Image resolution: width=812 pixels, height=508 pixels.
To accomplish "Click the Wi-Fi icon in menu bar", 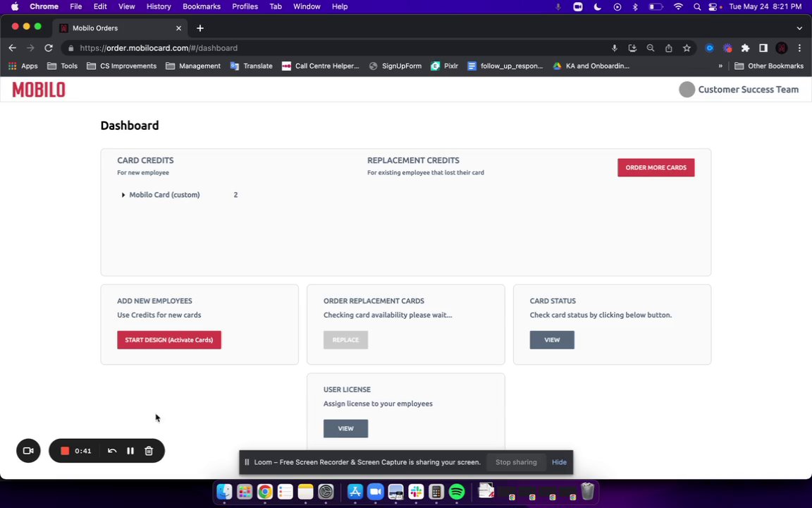I will (678, 7).
